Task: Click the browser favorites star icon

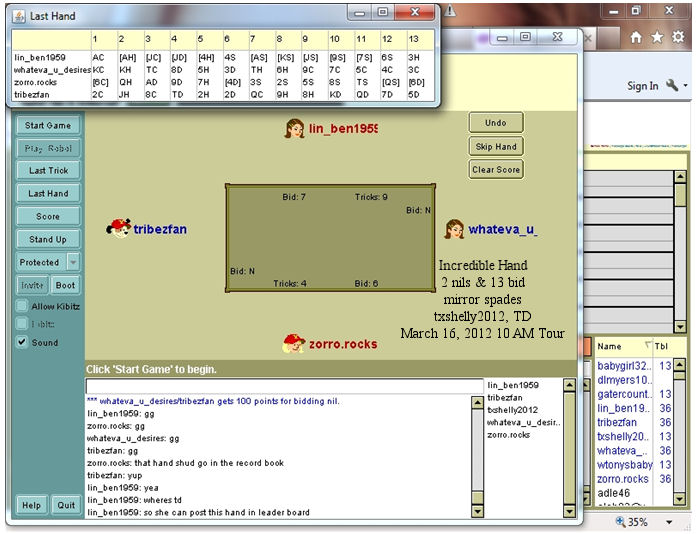Action: 656,37
